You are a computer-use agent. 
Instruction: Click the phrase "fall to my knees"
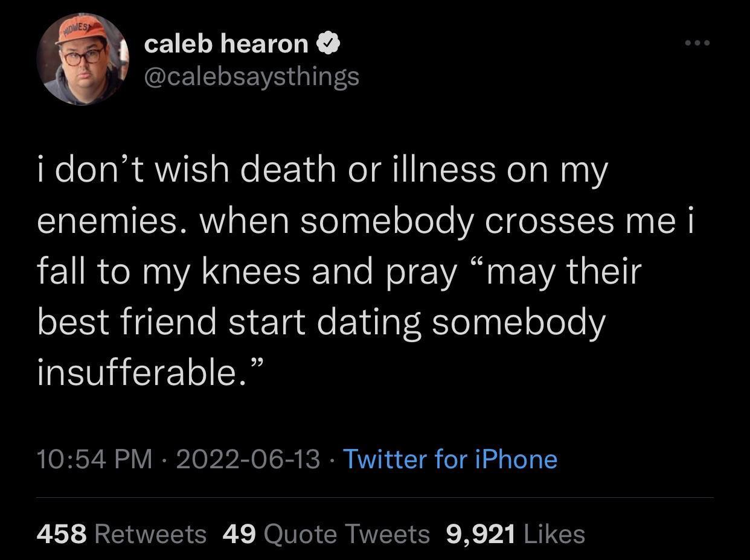(x=169, y=272)
